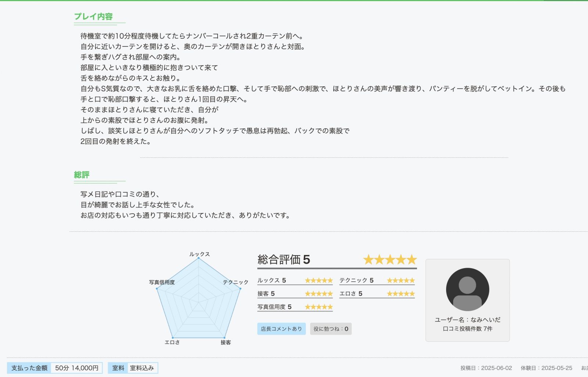
Task: Click the 投稿日 2025-06-02 date
Action: pyautogui.click(x=486, y=368)
